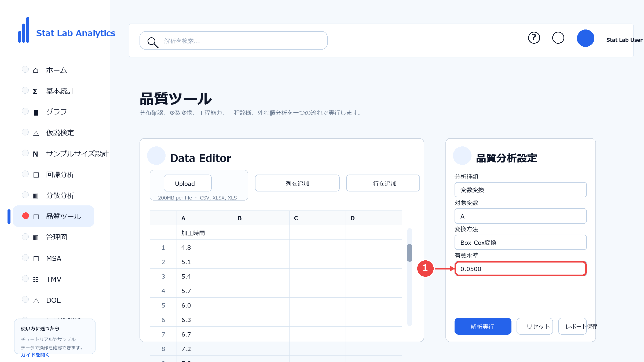Open 基本統計 from the sidebar

tap(60, 91)
